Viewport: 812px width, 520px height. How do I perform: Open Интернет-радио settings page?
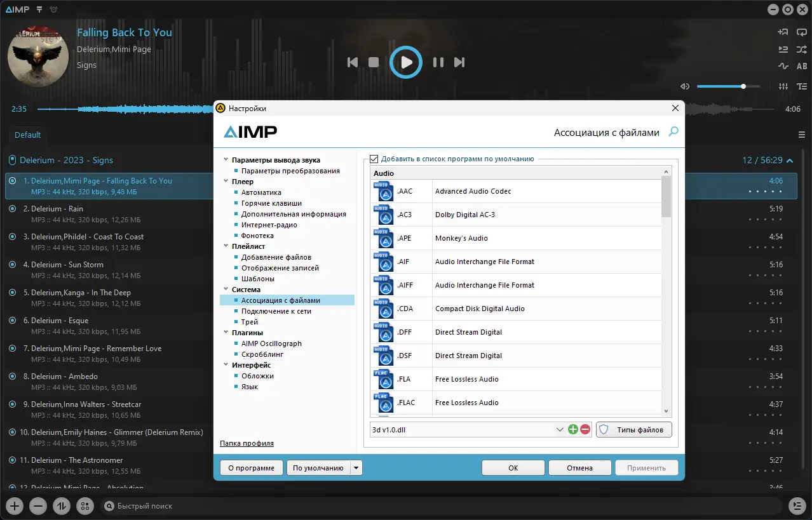click(x=269, y=225)
